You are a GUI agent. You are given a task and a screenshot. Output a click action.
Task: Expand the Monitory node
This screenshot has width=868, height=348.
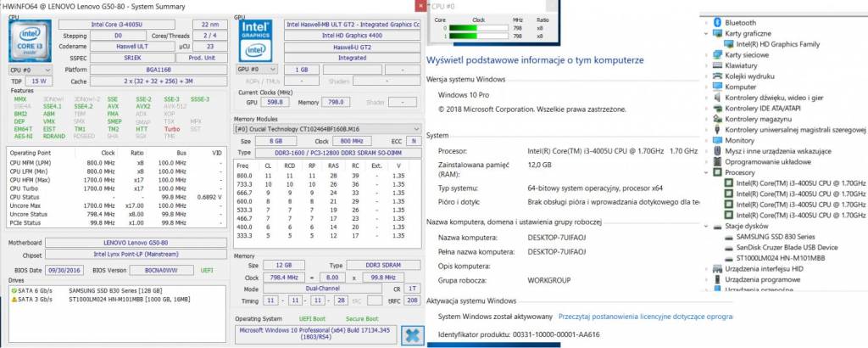[x=706, y=140]
